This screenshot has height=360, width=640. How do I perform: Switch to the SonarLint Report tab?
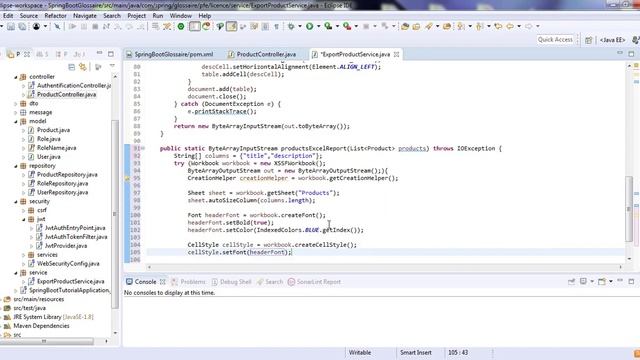[x=314, y=282]
